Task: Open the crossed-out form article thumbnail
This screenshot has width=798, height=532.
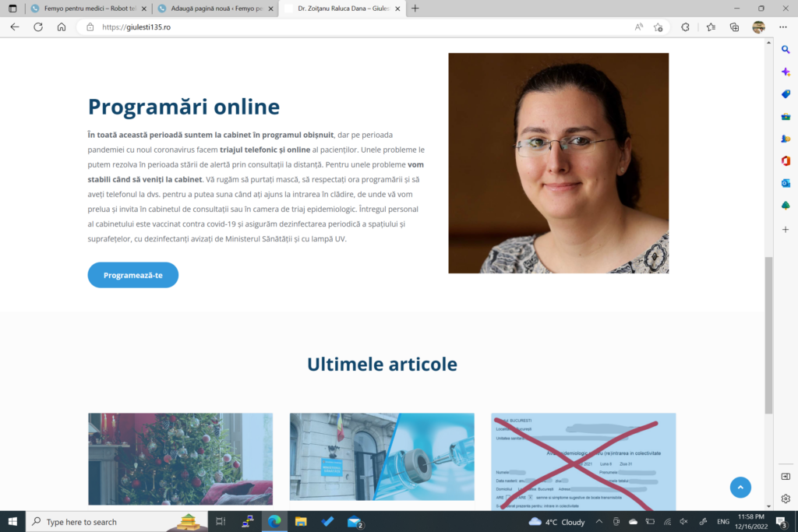Action: (x=583, y=462)
